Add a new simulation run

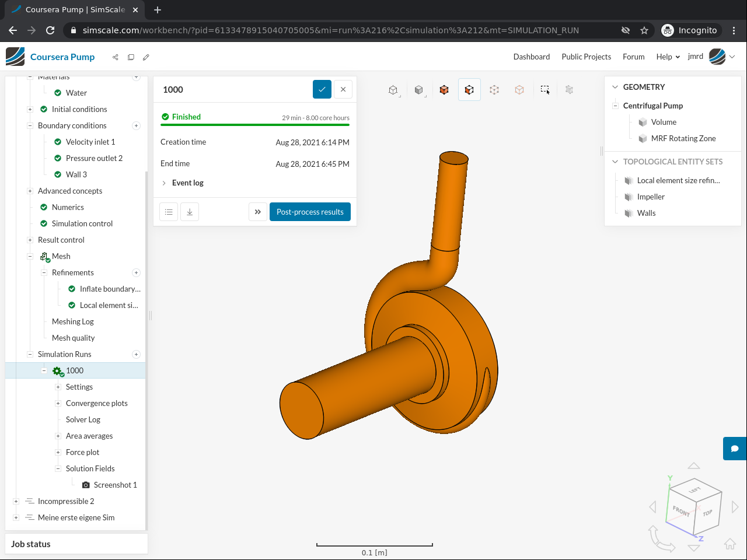(x=136, y=354)
